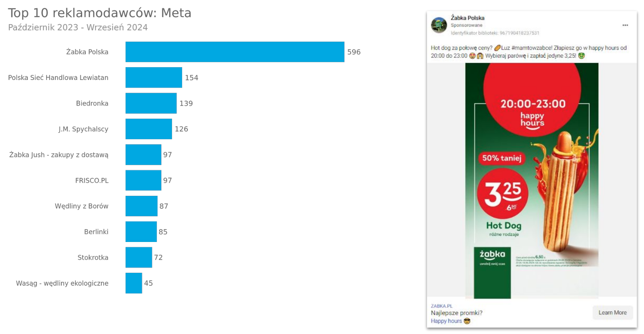Click the Wędliny z Borów bar

[x=141, y=206]
